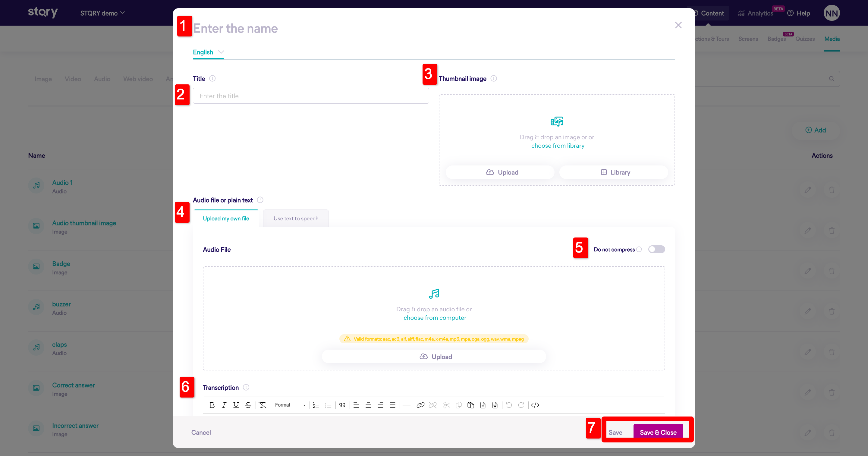
Task: Click the Title info icon
Action: coord(212,79)
